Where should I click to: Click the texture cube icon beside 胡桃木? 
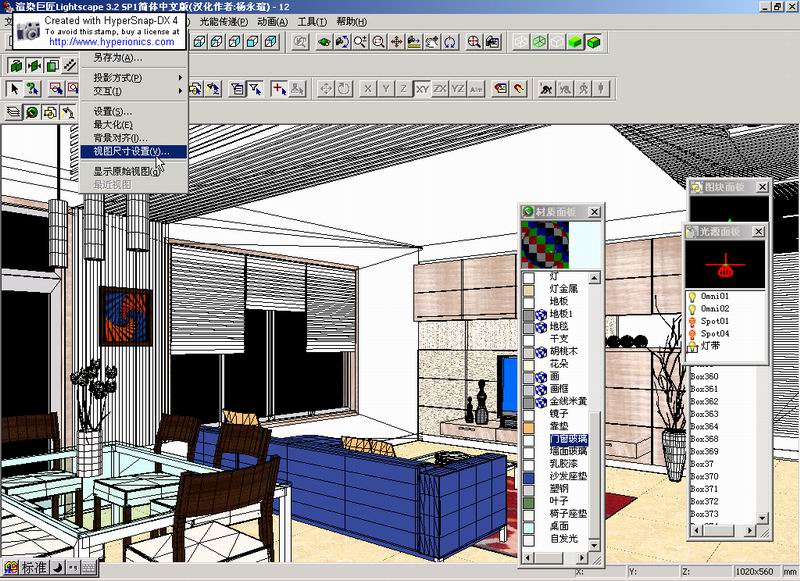(x=541, y=351)
